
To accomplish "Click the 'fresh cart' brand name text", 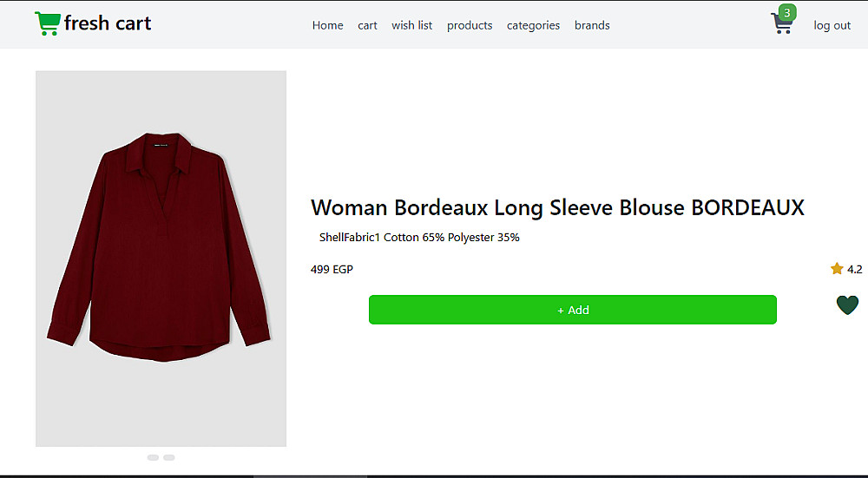I will coord(108,23).
